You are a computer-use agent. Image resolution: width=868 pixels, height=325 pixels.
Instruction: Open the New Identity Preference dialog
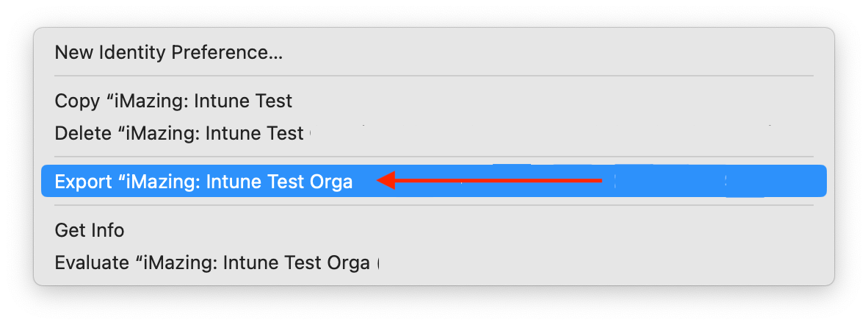click(169, 53)
